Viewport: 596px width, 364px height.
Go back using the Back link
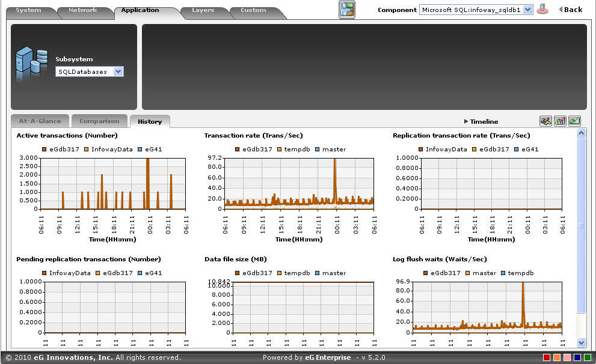tap(571, 10)
